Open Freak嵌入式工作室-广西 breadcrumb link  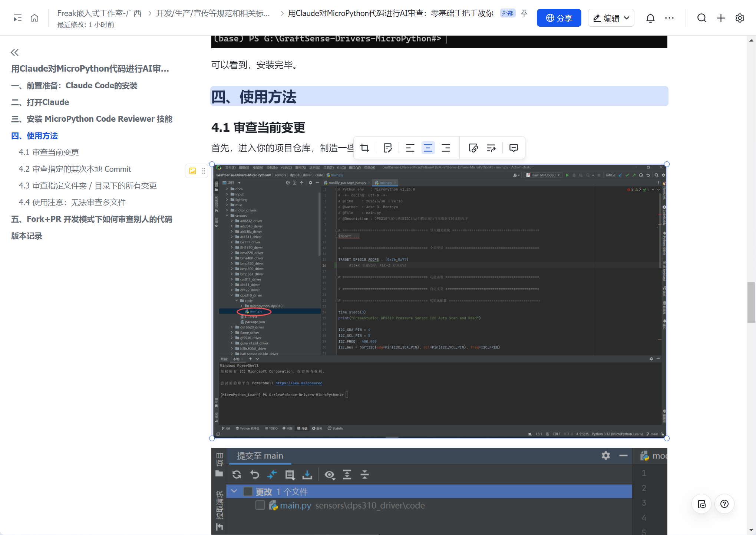[99, 13]
